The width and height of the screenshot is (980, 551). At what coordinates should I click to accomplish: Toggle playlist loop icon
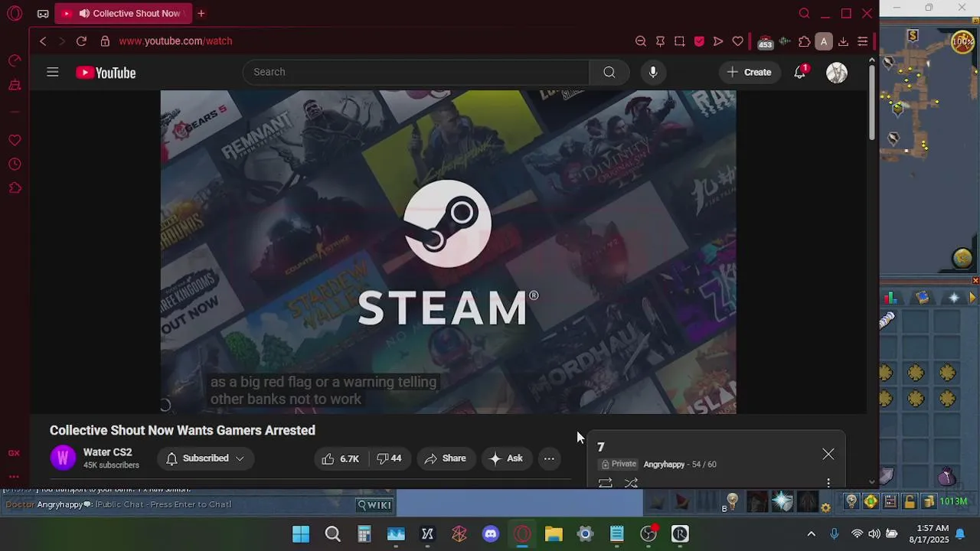click(x=605, y=483)
